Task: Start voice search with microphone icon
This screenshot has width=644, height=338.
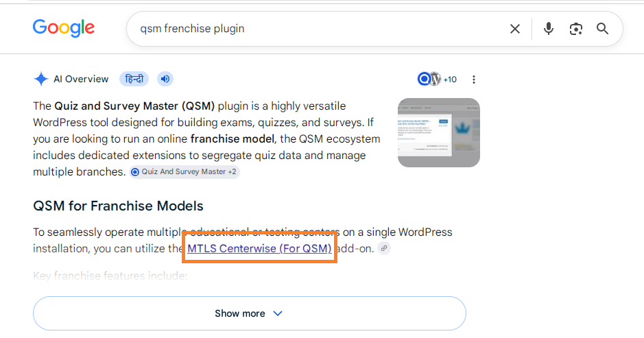Action: click(548, 29)
